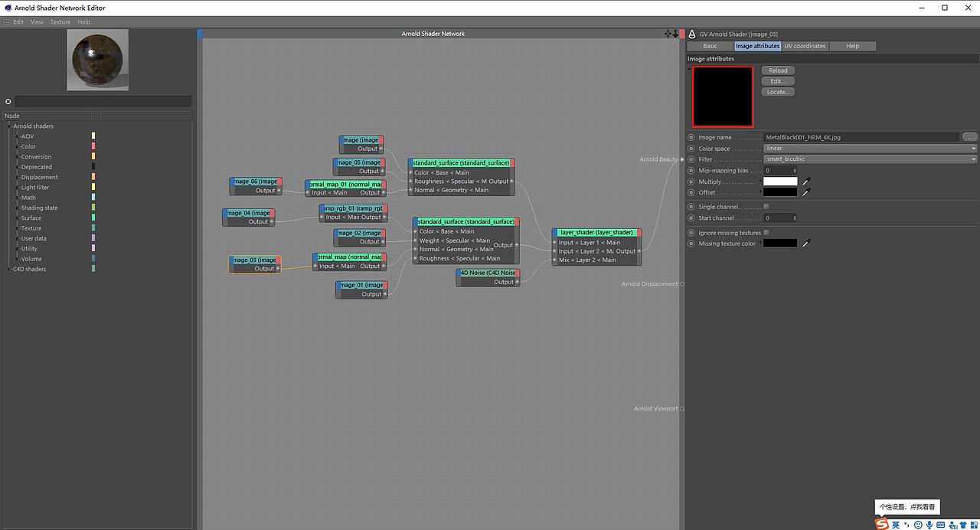The height and width of the screenshot is (530, 980).
Task: Click the Missing texture color swatch
Action: (x=780, y=244)
